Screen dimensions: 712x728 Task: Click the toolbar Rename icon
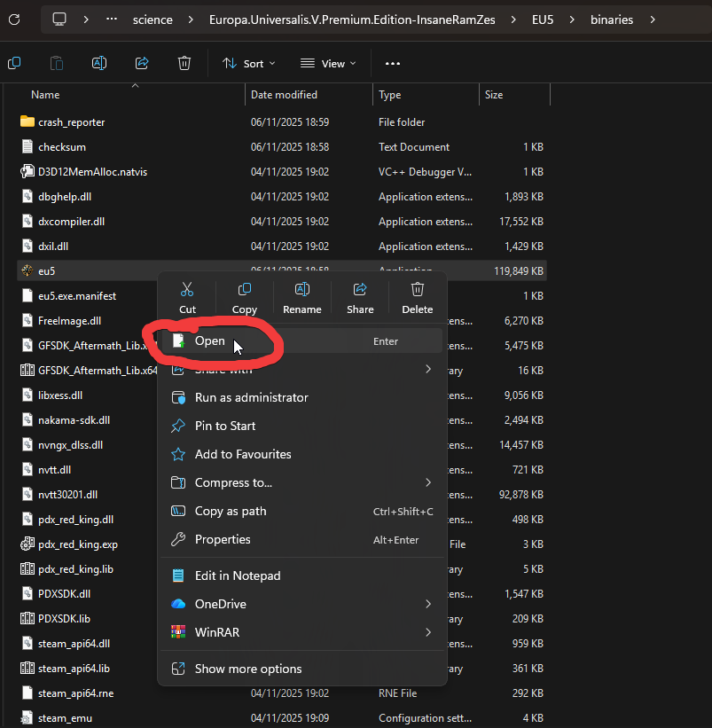[99, 63]
